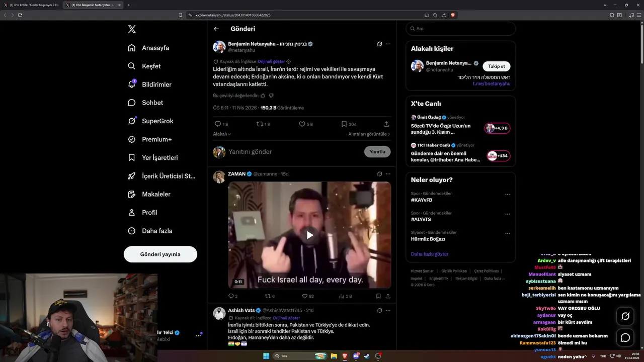Open options for Hürmüz Boğazı trend
Viewport: 644px width, 362px height.
point(507,233)
